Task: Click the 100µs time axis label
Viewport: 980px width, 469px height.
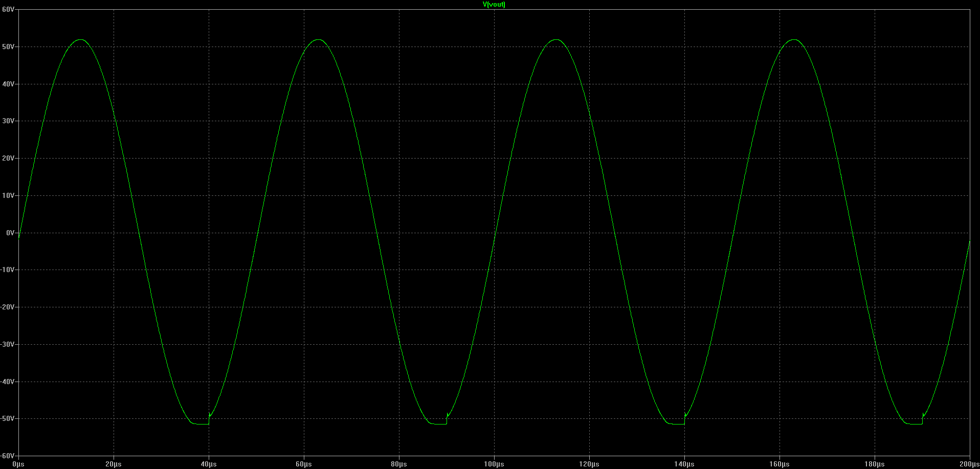Action: coord(494,464)
